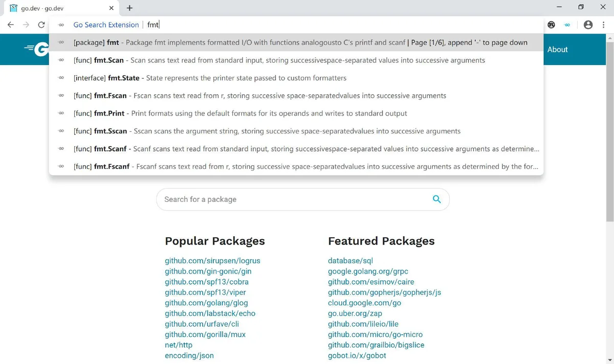Open go.uber.org/zap package link
Image resolution: width=614 pixels, height=364 pixels.
355,313
